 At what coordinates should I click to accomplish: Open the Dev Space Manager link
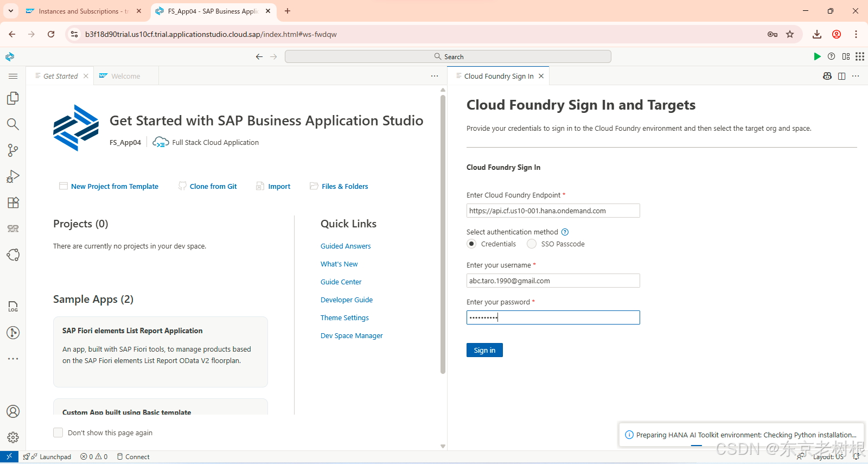click(352, 335)
